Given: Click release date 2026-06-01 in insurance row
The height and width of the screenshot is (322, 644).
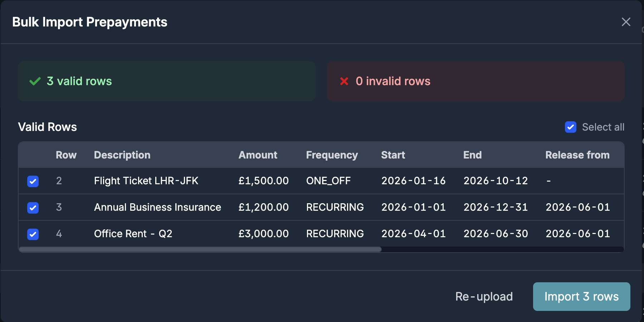Looking at the screenshot, I should (x=578, y=207).
